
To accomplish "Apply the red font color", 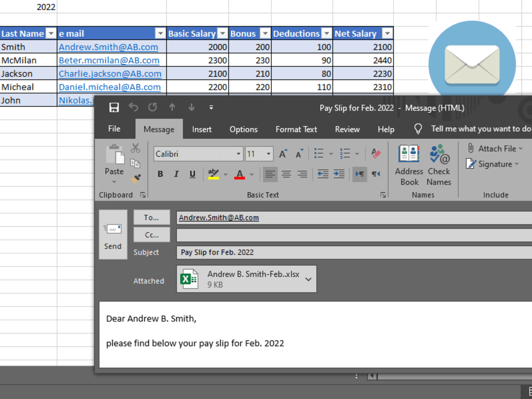I will (x=239, y=174).
